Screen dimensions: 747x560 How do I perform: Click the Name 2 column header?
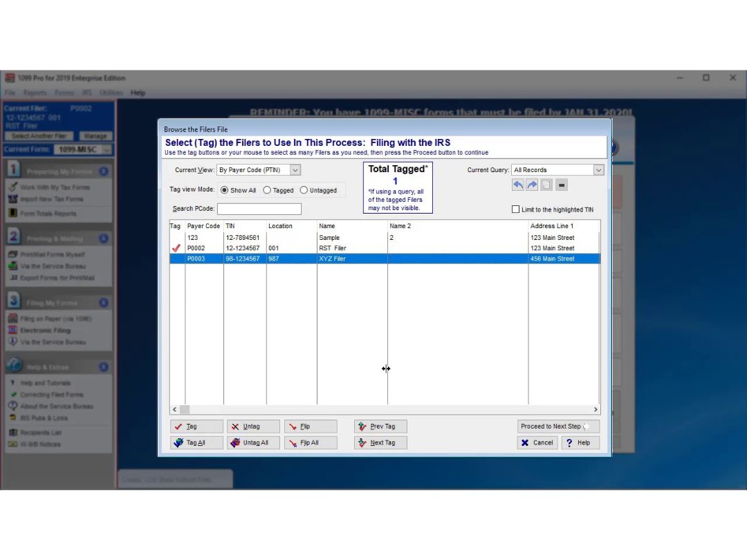tap(458, 225)
